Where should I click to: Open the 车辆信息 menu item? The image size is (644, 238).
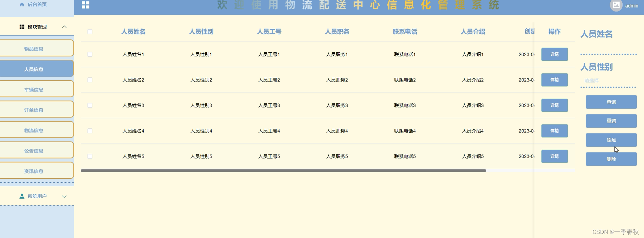pos(37,89)
